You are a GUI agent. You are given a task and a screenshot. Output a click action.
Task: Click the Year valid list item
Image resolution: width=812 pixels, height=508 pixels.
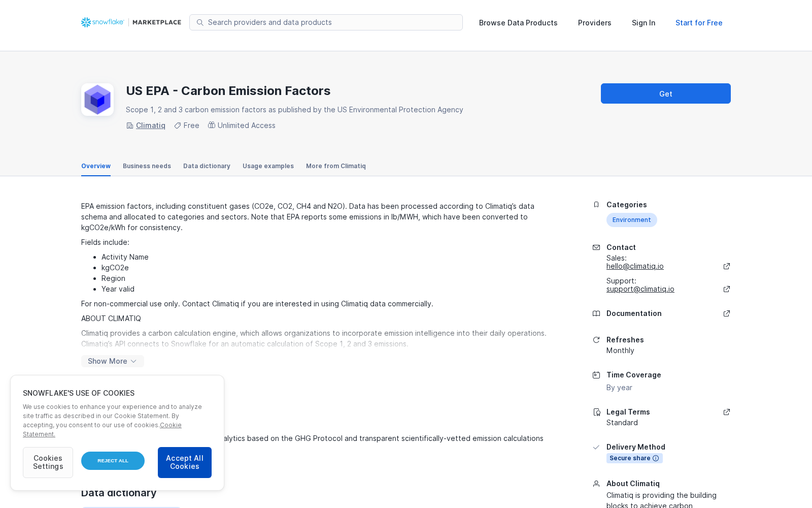click(118, 289)
